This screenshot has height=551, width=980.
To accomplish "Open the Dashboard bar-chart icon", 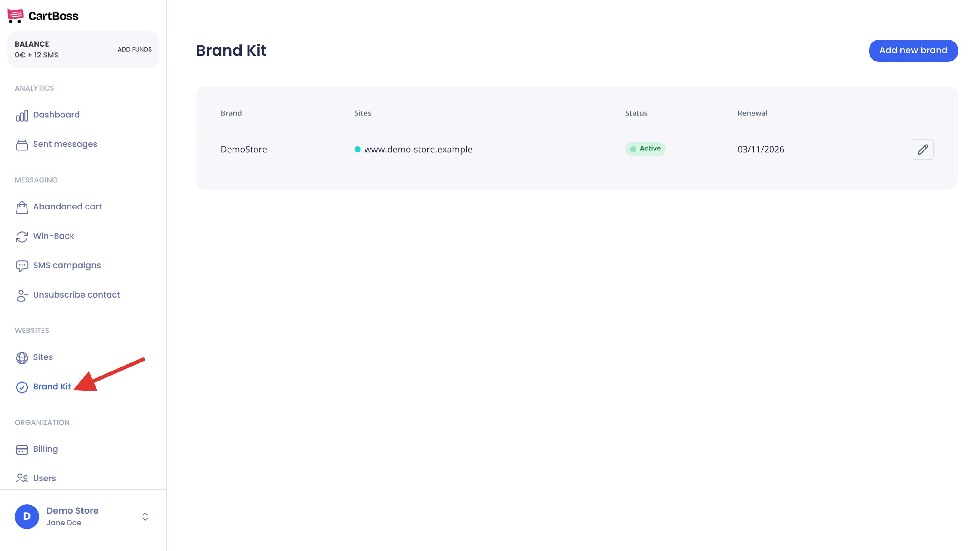I will point(22,116).
